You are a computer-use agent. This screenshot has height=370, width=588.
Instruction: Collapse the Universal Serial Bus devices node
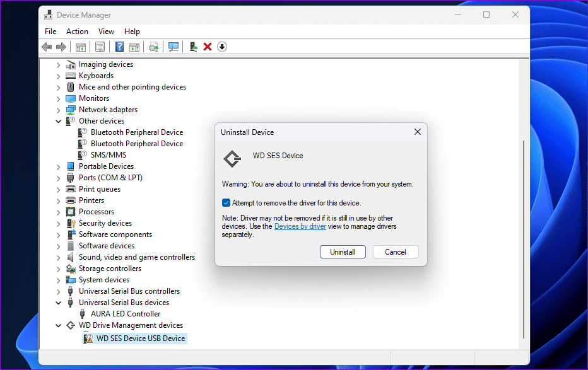coord(58,303)
